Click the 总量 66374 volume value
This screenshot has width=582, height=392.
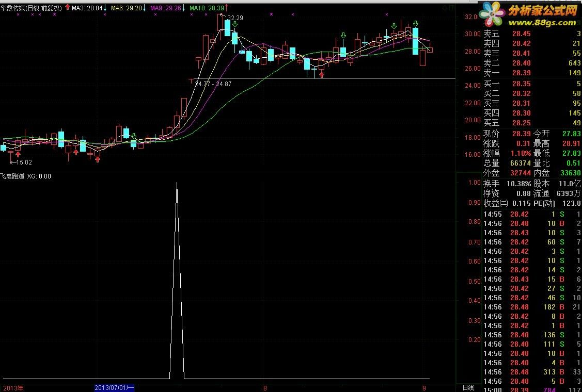click(520, 163)
